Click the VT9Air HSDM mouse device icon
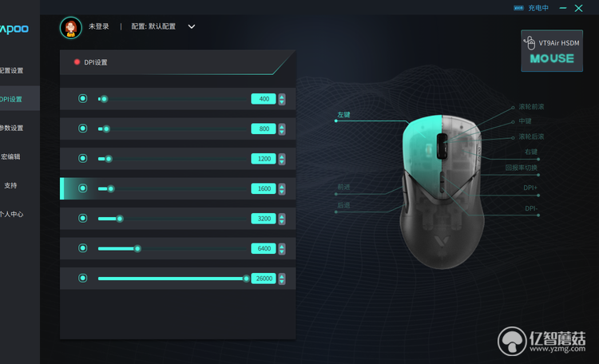The image size is (599, 364). coord(530,43)
